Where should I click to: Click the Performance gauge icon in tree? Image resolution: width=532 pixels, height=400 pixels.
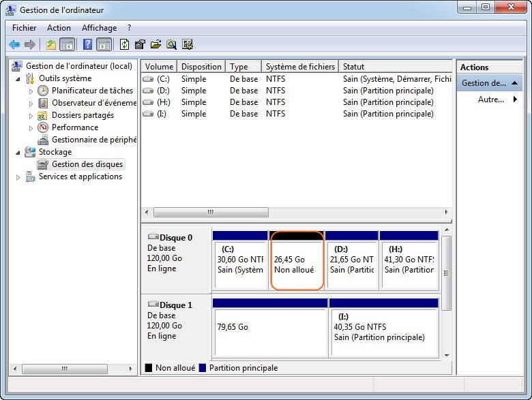[x=43, y=127]
